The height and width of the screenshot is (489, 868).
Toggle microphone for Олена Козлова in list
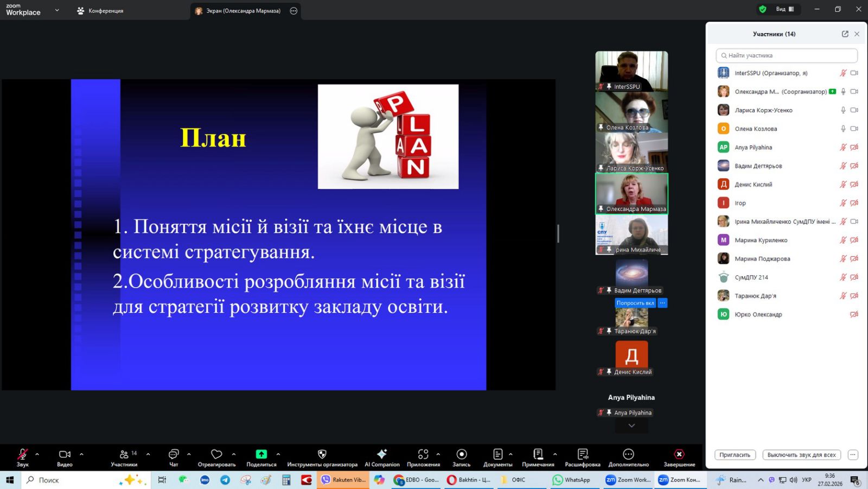tap(843, 129)
